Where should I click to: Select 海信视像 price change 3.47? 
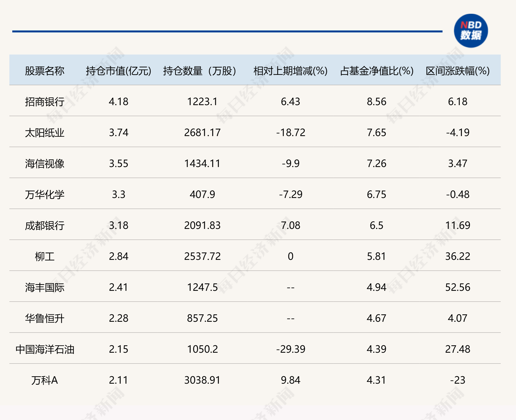(458, 164)
